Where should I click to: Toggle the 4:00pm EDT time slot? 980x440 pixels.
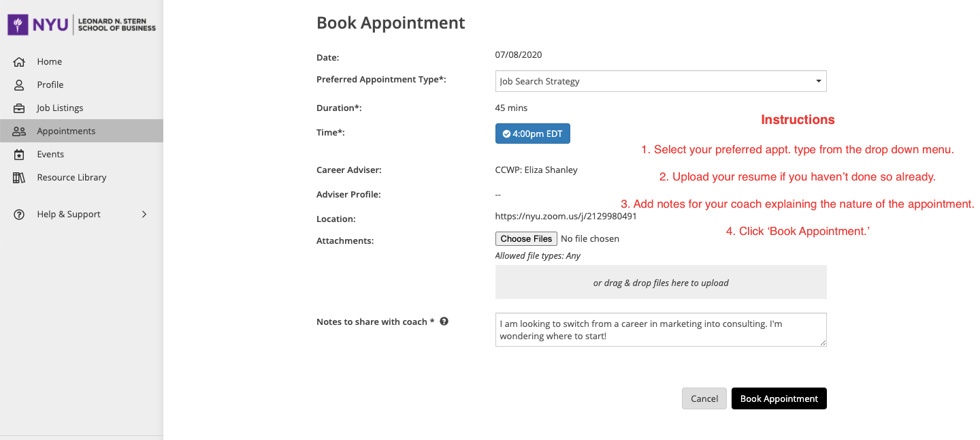pyautogui.click(x=532, y=134)
